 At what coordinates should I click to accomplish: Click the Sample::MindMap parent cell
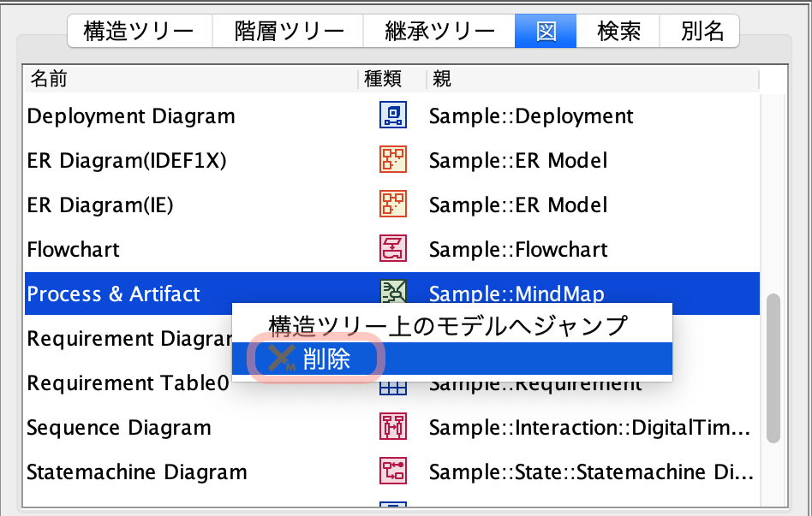pos(516,293)
